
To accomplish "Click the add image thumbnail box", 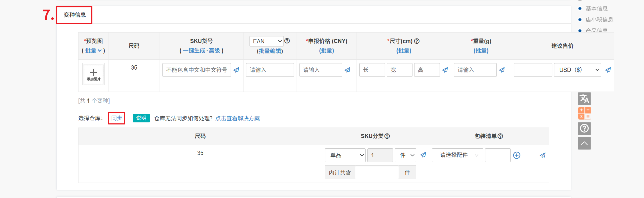I will [x=93, y=74].
